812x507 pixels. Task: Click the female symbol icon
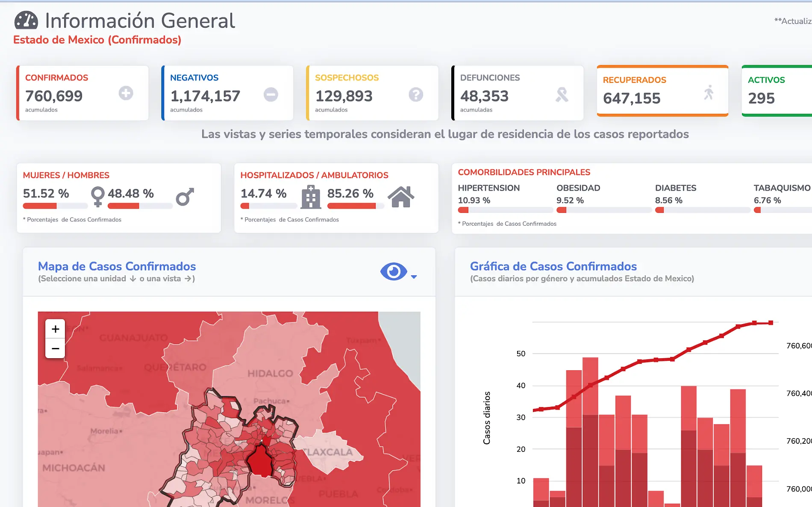pos(98,197)
